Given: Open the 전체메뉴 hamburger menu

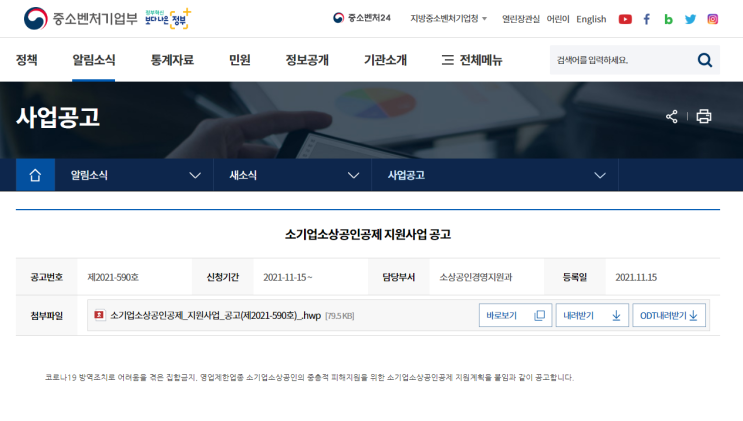Looking at the screenshot, I should [x=472, y=60].
